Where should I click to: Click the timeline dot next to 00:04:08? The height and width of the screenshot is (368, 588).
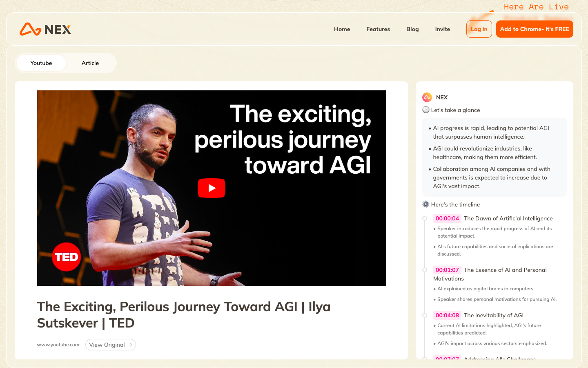pyautogui.click(x=425, y=315)
